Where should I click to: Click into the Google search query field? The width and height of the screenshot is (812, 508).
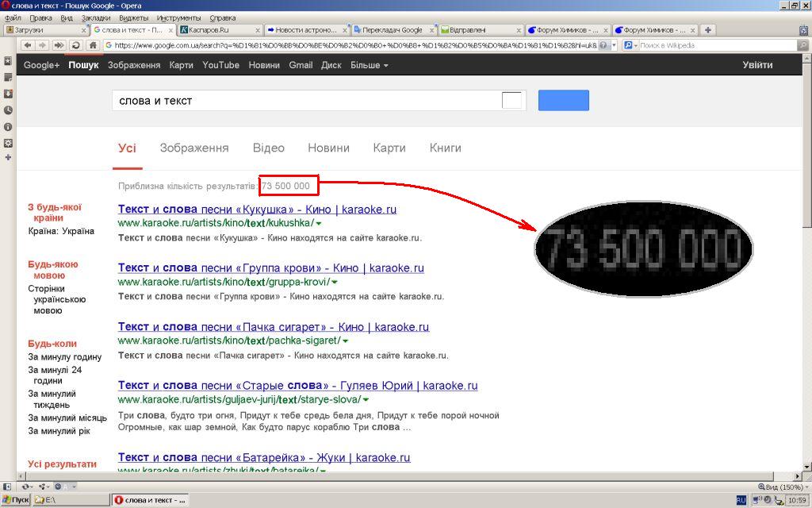pyautogui.click(x=305, y=101)
